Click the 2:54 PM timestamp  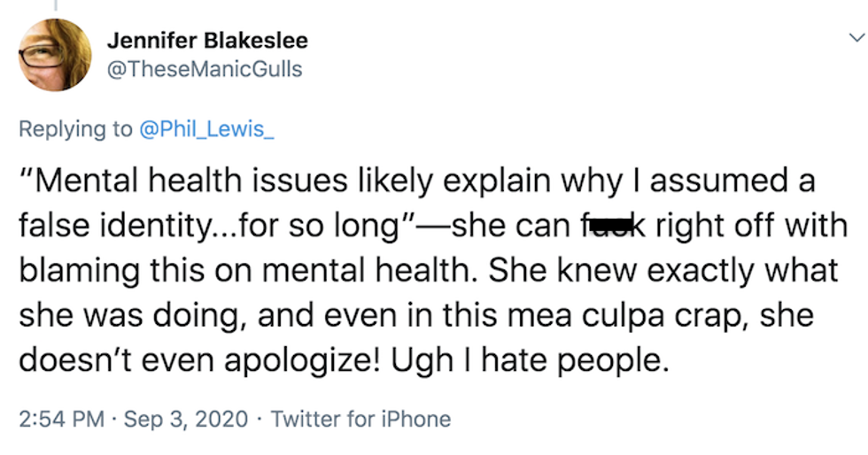(x=60, y=418)
